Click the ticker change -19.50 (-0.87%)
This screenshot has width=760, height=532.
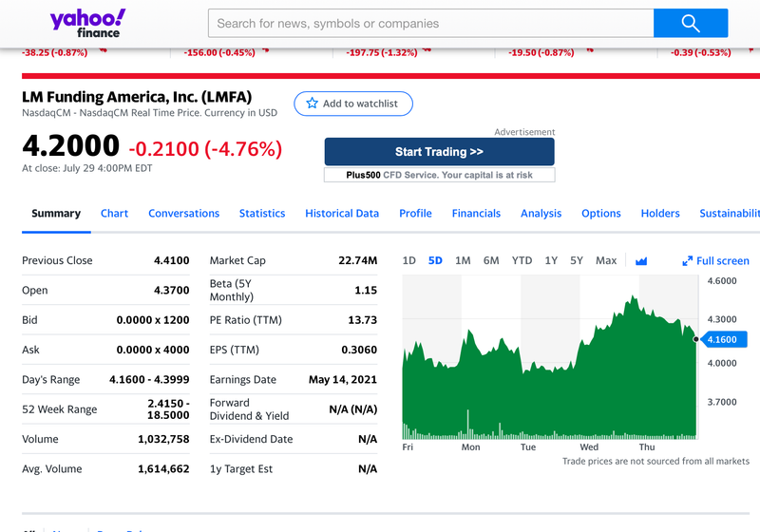(541, 52)
